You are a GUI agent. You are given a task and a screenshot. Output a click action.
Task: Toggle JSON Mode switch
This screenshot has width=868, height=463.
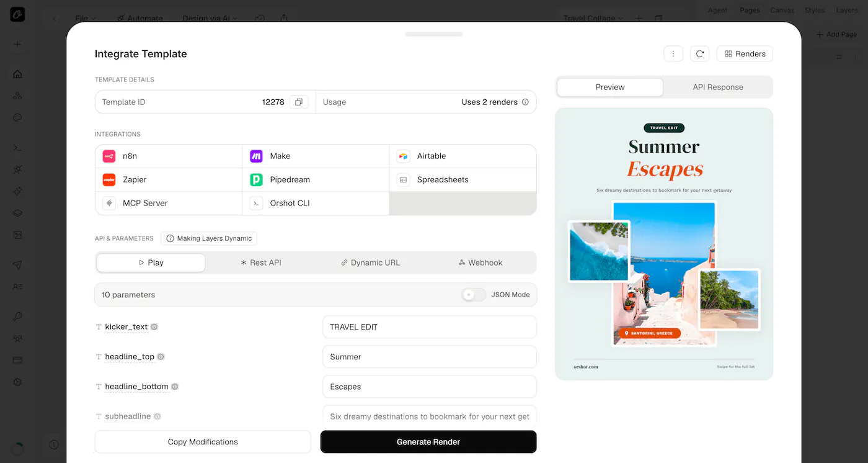(474, 295)
